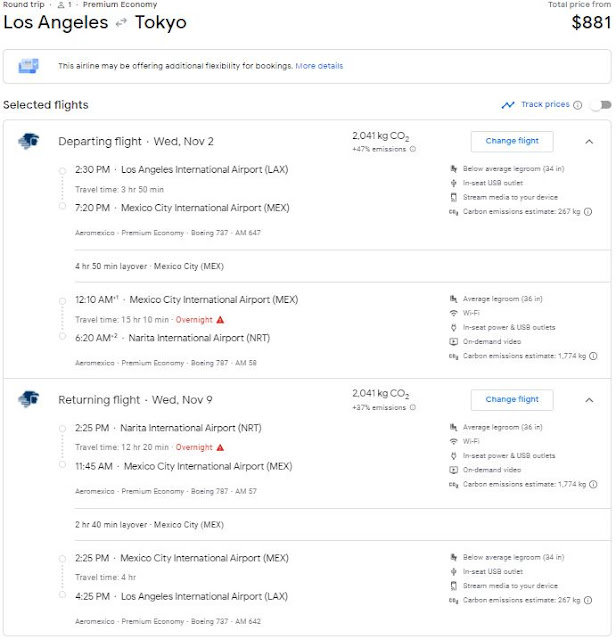Click the Track prices trend icon

(x=508, y=105)
